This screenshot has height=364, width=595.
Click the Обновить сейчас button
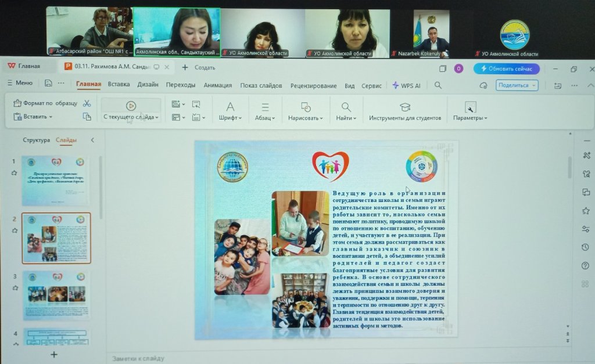(506, 69)
